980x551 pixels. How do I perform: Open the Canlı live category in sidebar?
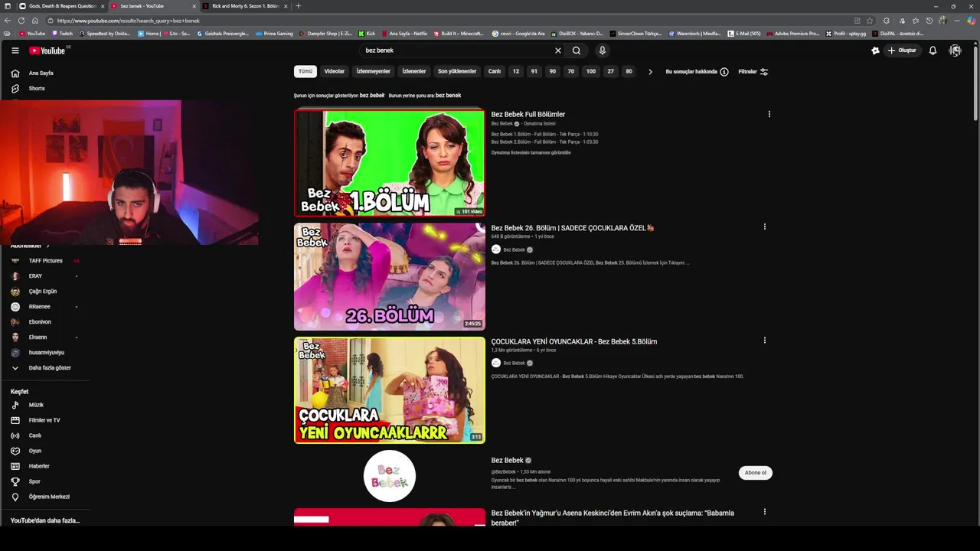pyautogui.click(x=34, y=435)
